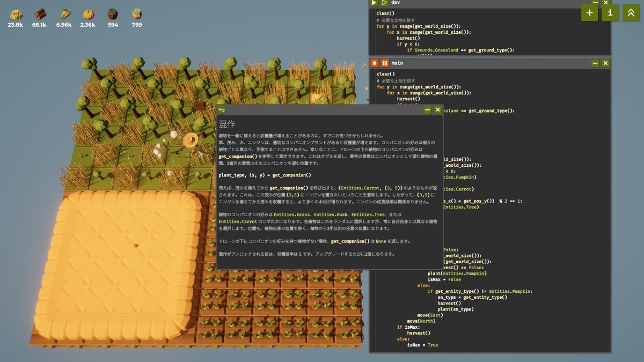Click 'clear()' in the dev window
The image size is (644, 362).
(x=385, y=13)
